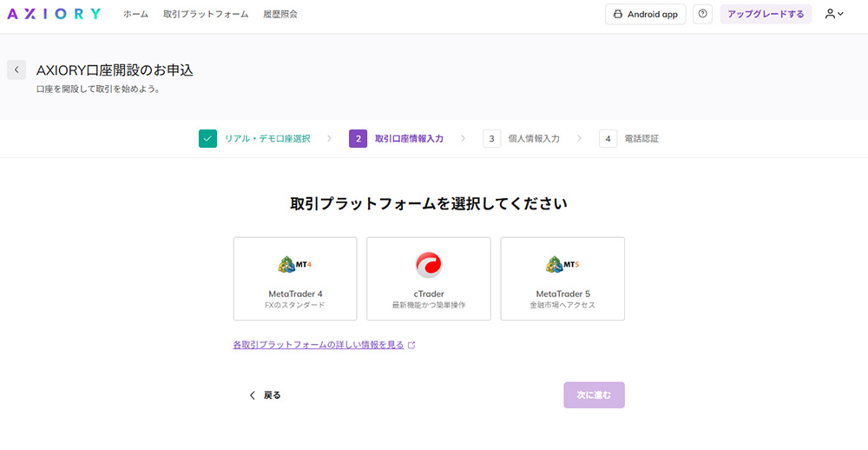The width and height of the screenshot is (868, 450).
Task: Click step number 4 badge
Action: pyautogui.click(x=608, y=138)
